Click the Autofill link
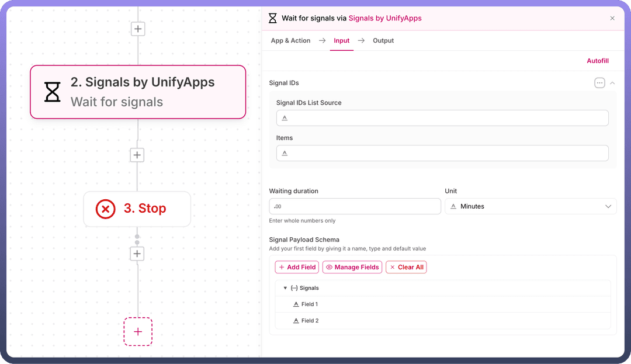Image resolution: width=631 pixels, height=364 pixels. coord(598,61)
